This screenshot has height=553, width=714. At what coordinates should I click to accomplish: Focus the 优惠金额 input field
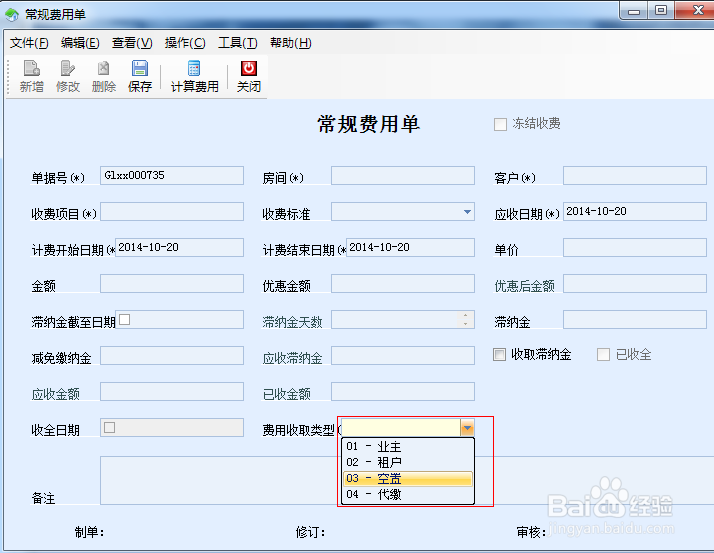click(403, 283)
